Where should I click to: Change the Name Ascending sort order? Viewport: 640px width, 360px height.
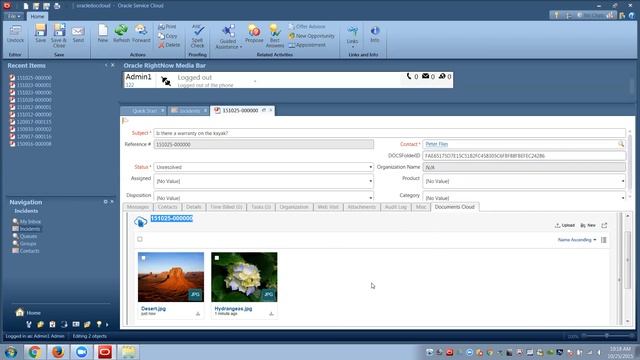[x=577, y=240]
